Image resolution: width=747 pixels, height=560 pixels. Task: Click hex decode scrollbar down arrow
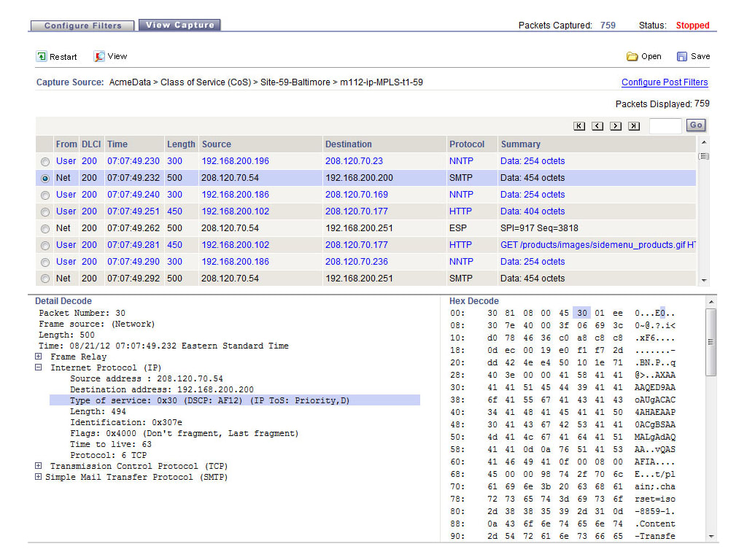coord(711,537)
